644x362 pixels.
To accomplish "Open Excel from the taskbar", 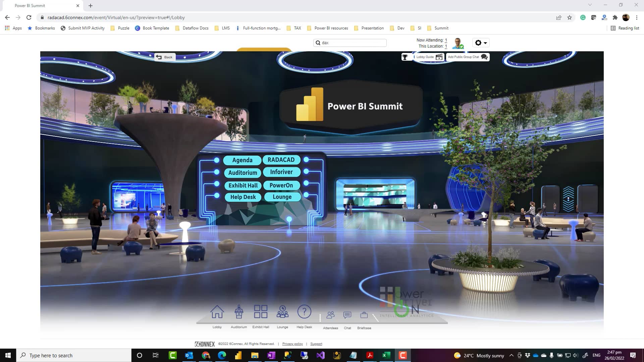I will pyautogui.click(x=386, y=355).
